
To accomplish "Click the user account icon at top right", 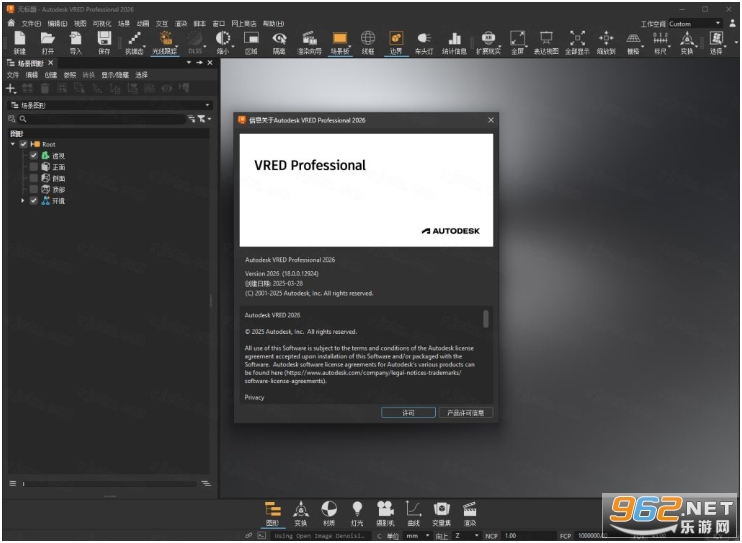I will 733,23.
